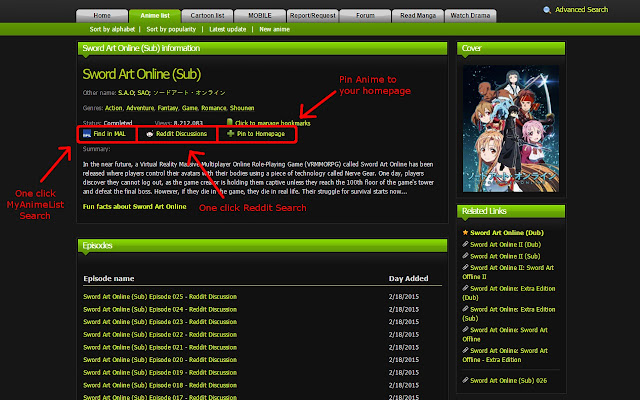Click the green plus Pin to Homepage icon
Viewport: 640px width, 400px height.
coord(231,133)
